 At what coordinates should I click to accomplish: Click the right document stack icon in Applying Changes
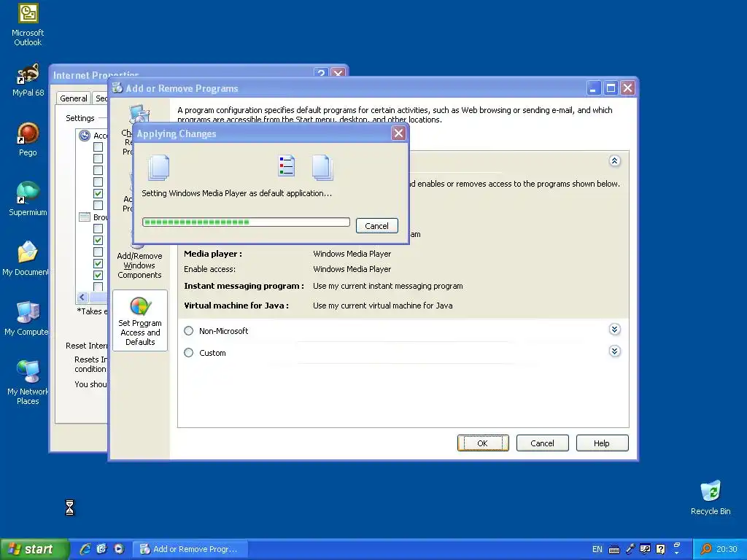click(322, 168)
